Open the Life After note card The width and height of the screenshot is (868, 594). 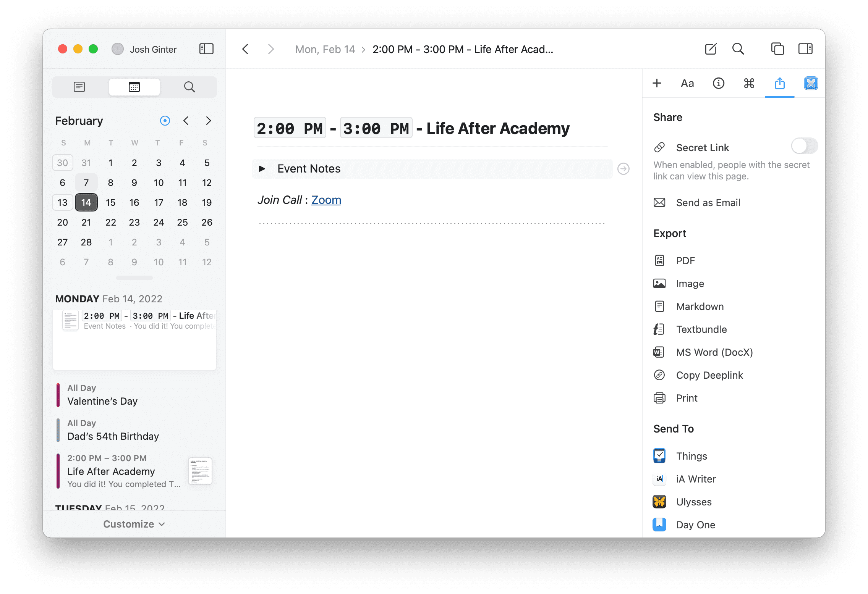(134, 339)
